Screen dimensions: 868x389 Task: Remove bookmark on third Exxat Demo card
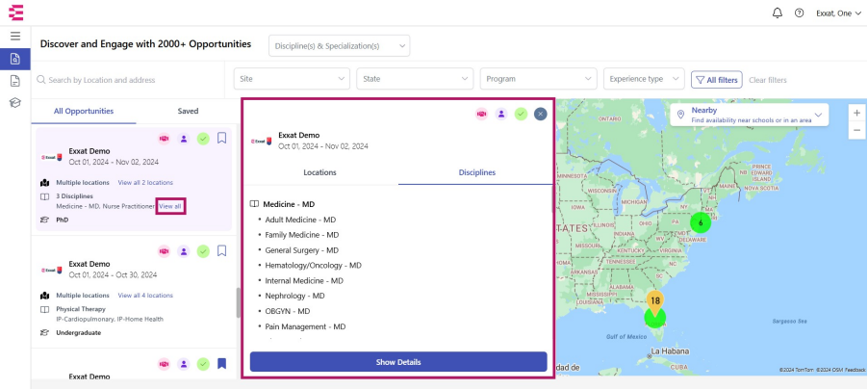222,364
